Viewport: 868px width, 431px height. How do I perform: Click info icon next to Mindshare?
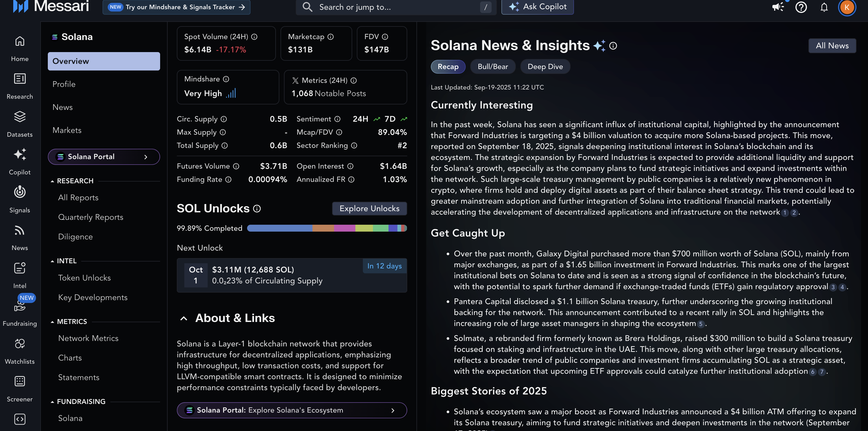226,79
